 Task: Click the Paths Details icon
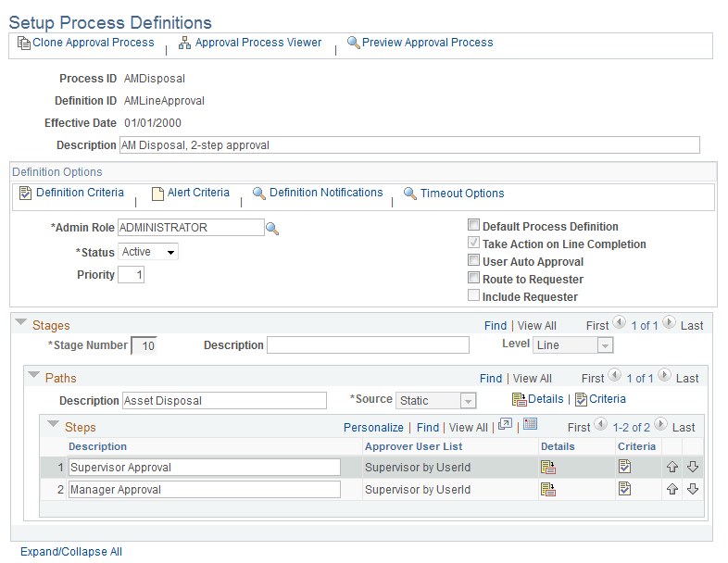click(x=519, y=399)
